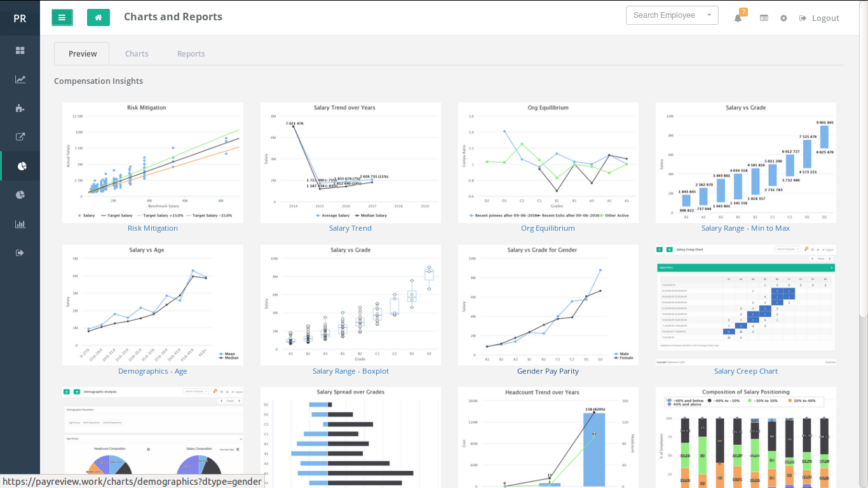This screenshot has width=868, height=488.
Task: Select the Preview tab
Action: (82, 54)
